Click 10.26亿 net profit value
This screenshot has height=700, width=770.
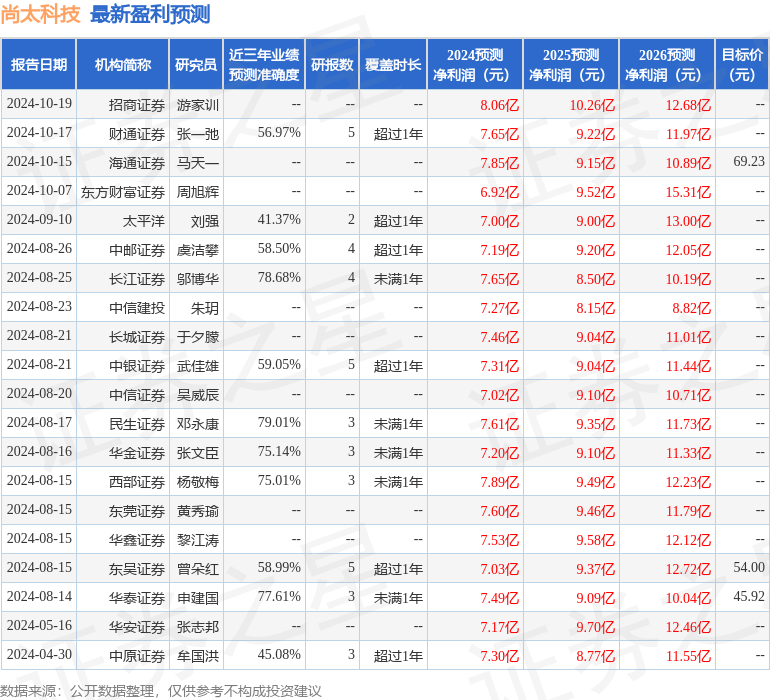pos(592,105)
